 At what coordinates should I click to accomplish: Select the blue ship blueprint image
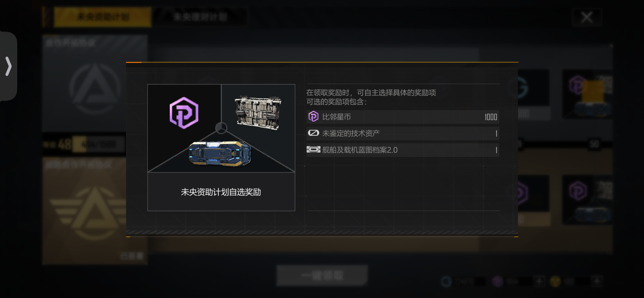pyautogui.click(x=220, y=154)
